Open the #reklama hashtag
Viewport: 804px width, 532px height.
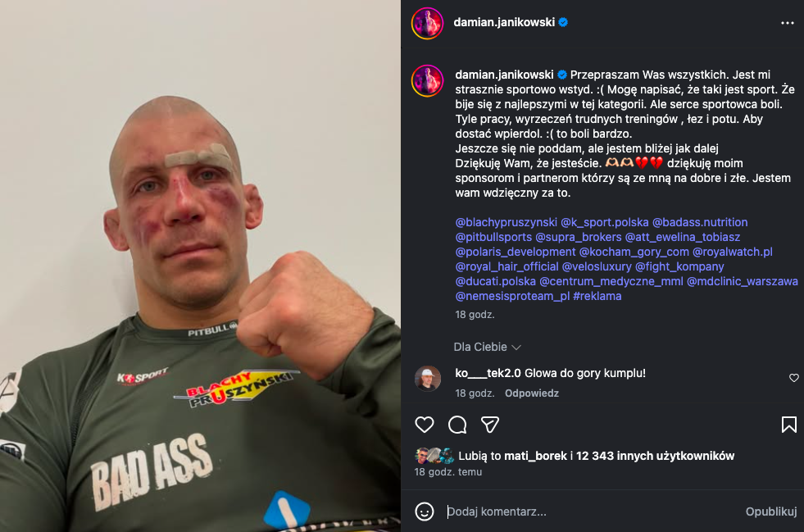click(597, 297)
